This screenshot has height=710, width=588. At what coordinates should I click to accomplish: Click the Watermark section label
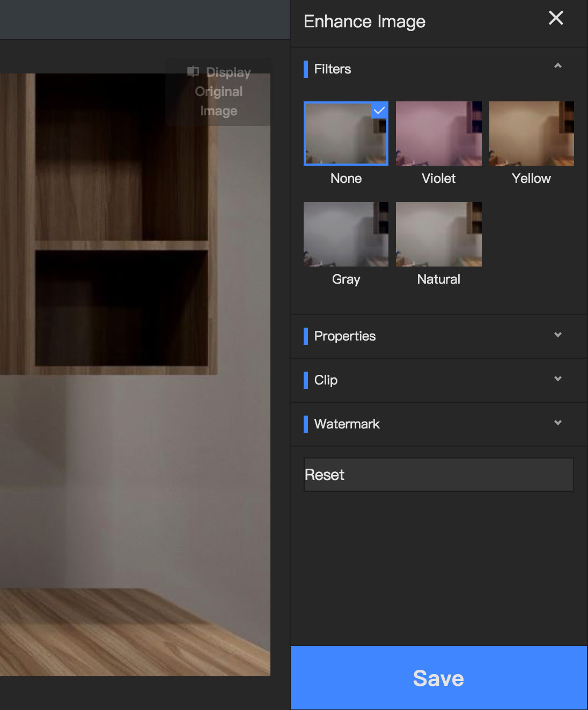[x=347, y=424]
